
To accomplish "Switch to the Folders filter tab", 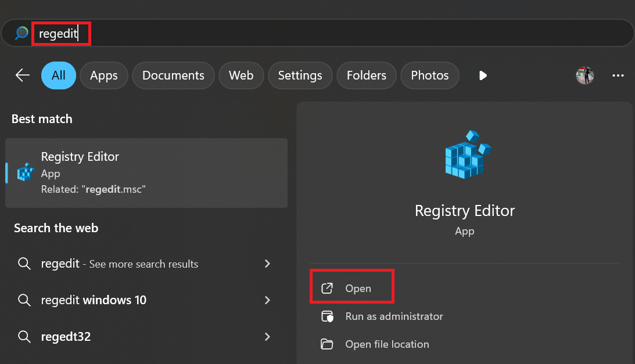I will (x=367, y=75).
